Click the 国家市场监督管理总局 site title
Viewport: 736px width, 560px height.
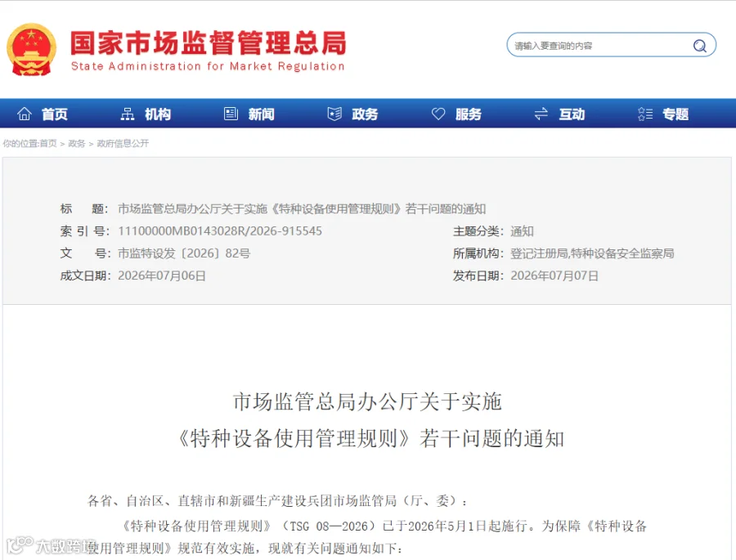coord(209,43)
